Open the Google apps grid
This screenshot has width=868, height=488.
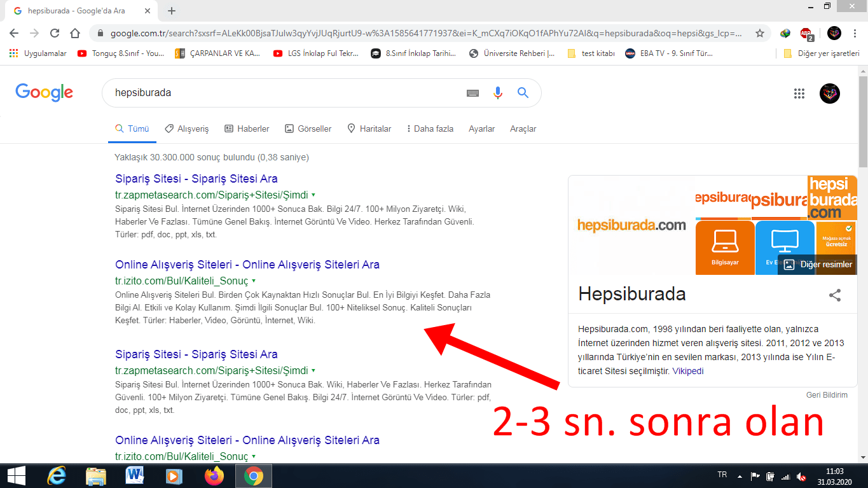click(x=799, y=94)
